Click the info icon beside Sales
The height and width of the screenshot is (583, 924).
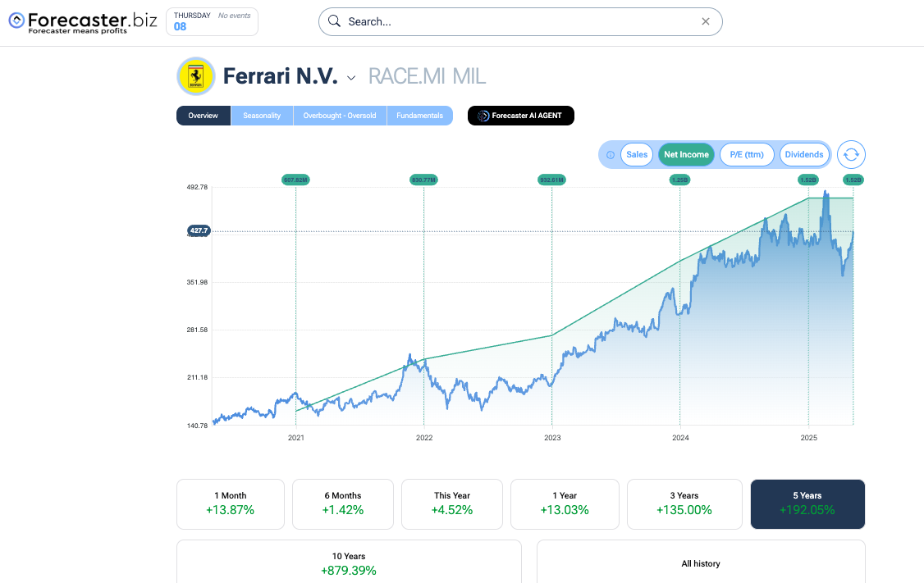611,155
